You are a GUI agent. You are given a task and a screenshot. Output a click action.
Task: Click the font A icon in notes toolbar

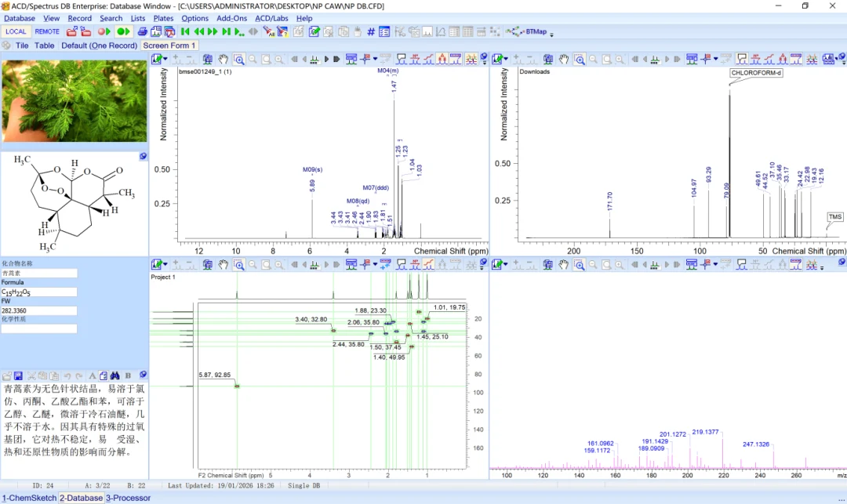93,375
